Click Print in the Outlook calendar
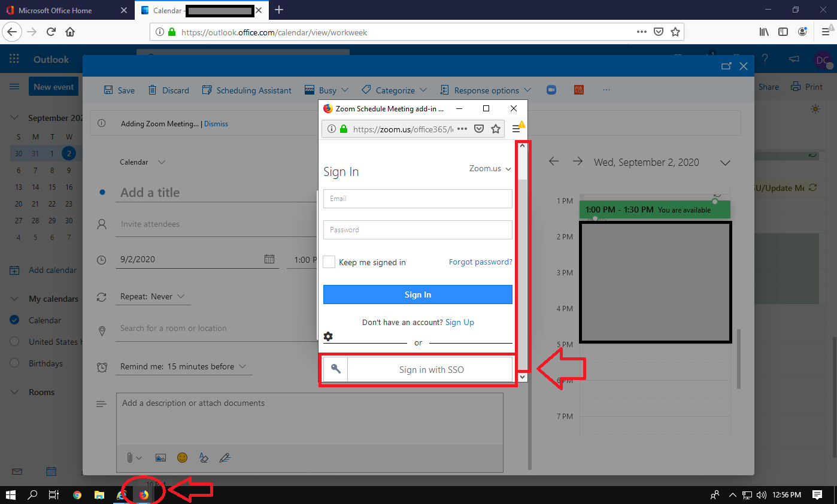 806,87
